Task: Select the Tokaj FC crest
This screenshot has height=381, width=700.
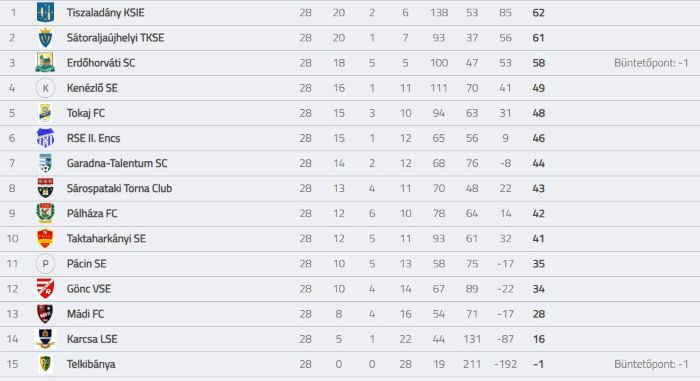Action: pyautogui.click(x=45, y=113)
